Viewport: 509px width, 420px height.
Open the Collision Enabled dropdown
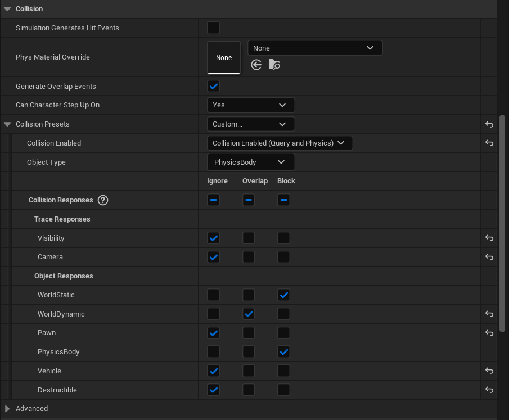tap(280, 143)
